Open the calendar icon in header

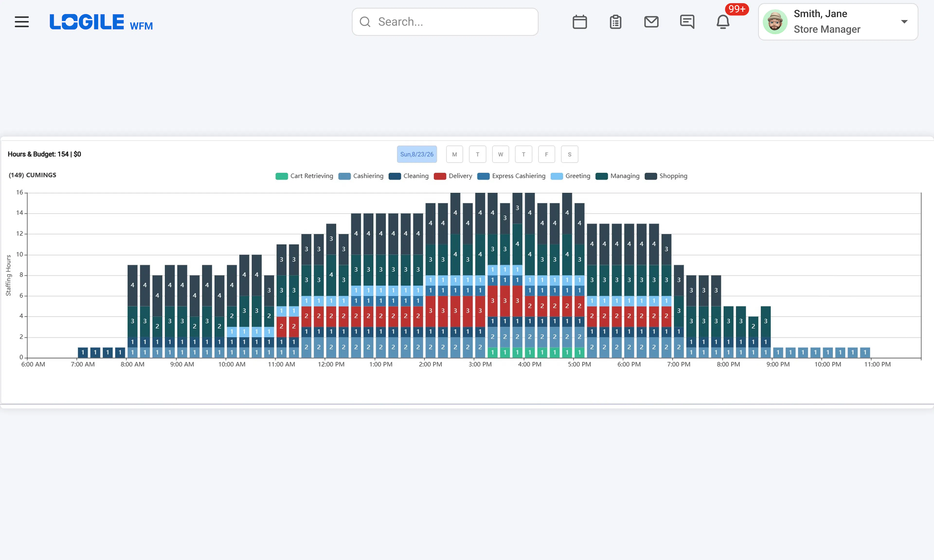580,22
